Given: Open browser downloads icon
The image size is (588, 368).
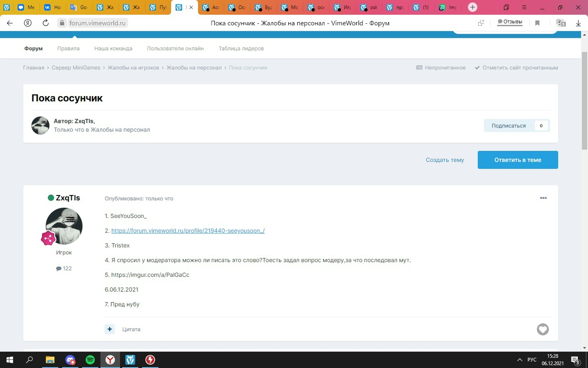Looking at the screenshot, I should 578,23.
